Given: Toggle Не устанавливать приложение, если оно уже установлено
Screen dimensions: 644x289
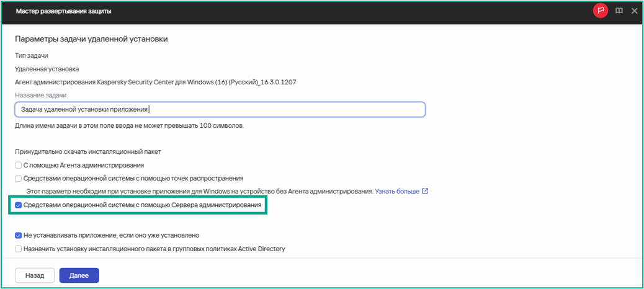Looking at the screenshot, I should coord(18,236).
